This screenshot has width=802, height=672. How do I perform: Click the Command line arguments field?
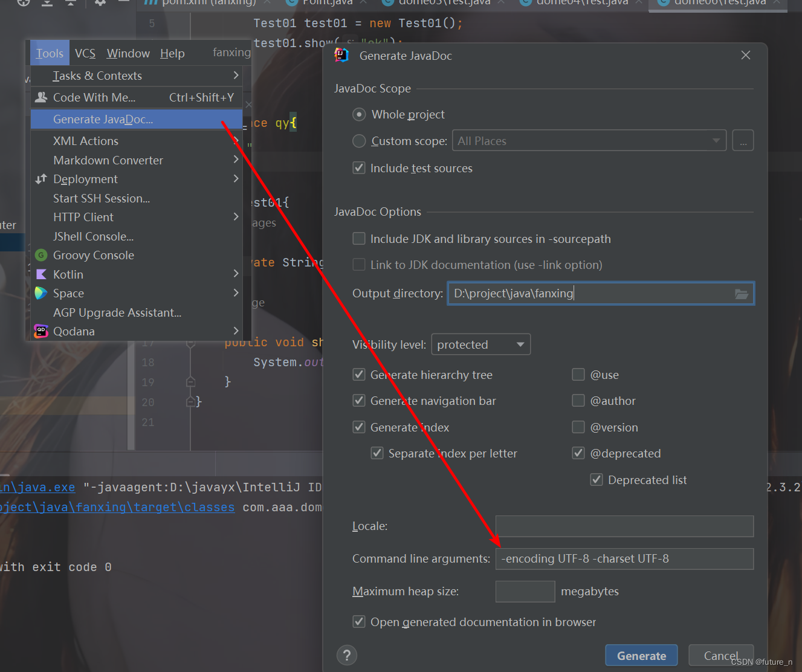(624, 558)
